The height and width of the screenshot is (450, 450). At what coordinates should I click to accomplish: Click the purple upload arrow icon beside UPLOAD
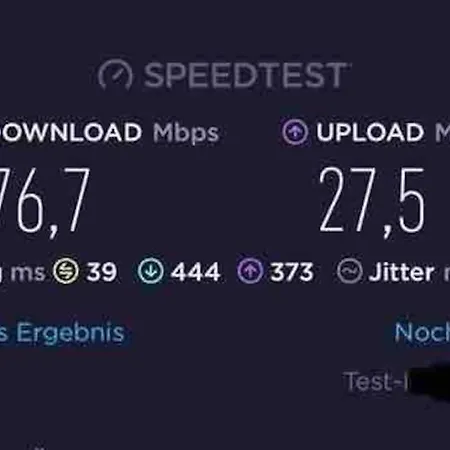point(295,132)
